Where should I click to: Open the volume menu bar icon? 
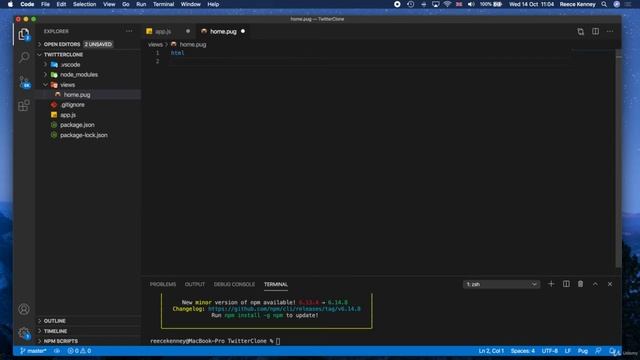[x=471, y=4]
